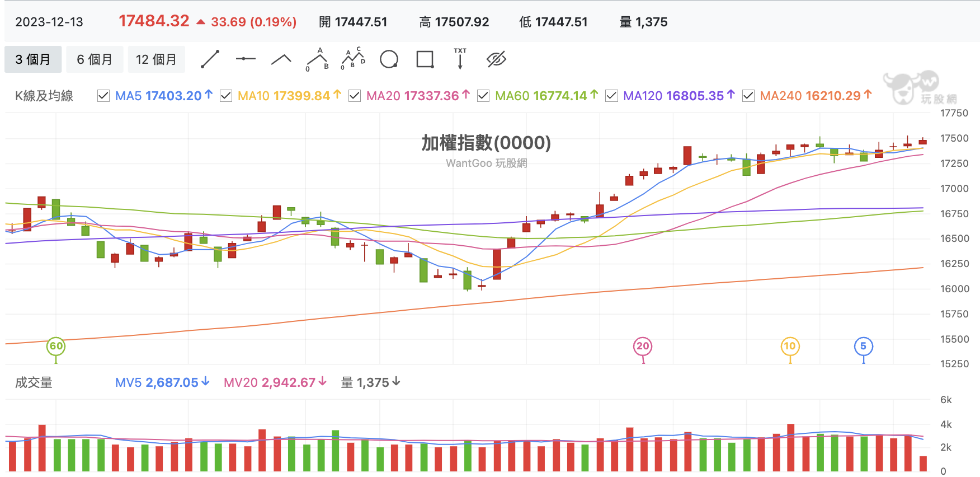Image resolution: width=980 pixels, height=477 pixels.
Task: Click the 17484.32 index price
Action: [154, 21]
